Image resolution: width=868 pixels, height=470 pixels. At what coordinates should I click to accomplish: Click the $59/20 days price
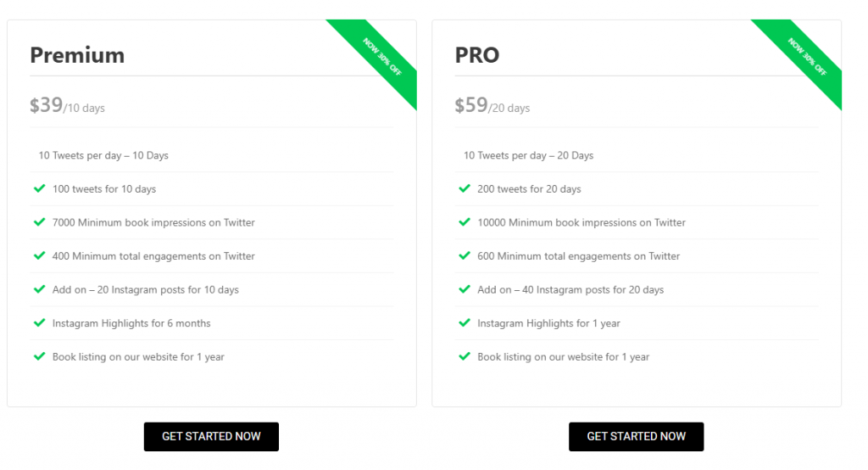point(492,105)
